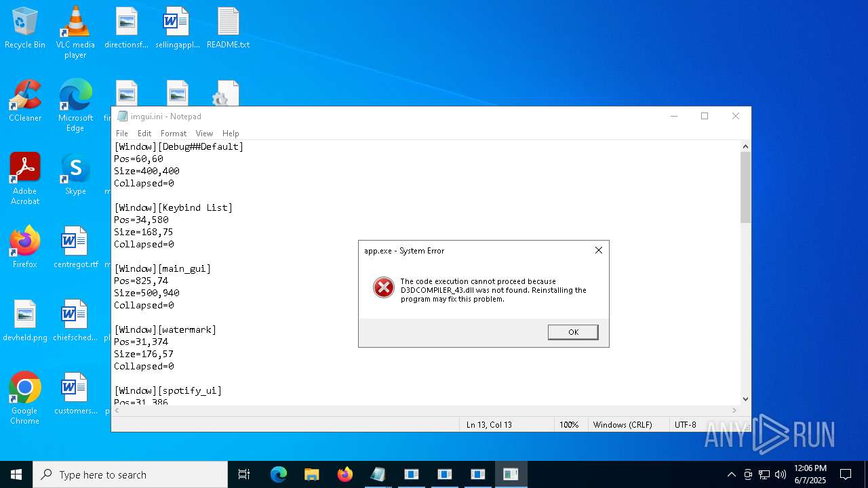This screenshot has height=488, width=868.
Task: Launch Firefox from the desktop
Action: pos(25,247)
